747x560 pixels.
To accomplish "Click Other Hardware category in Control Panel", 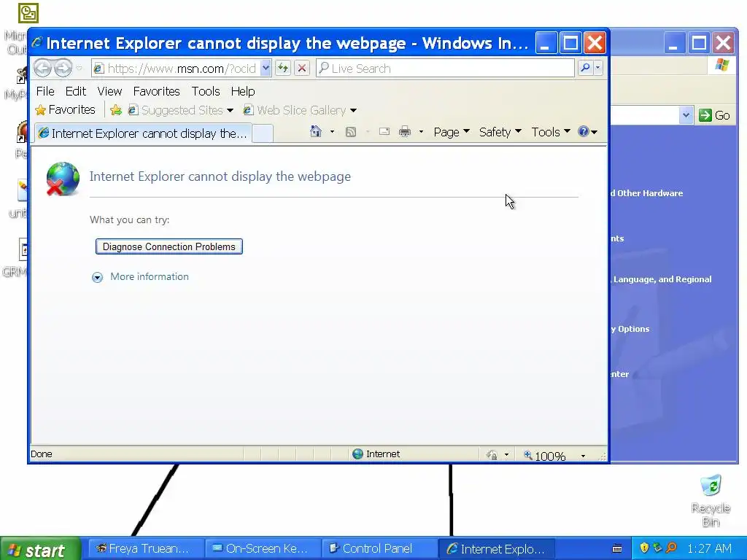I will [647, 193].
